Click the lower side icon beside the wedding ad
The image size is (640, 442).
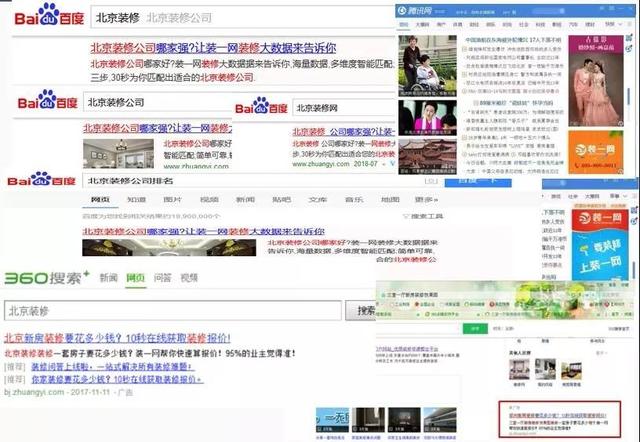coord(630,48)
